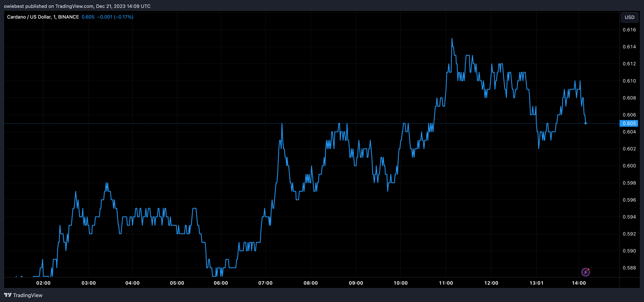Image resolution: width=644 pixels, height=302 pixels.
Task: Click the 0.588 price axis label
Action: (629, 268)
